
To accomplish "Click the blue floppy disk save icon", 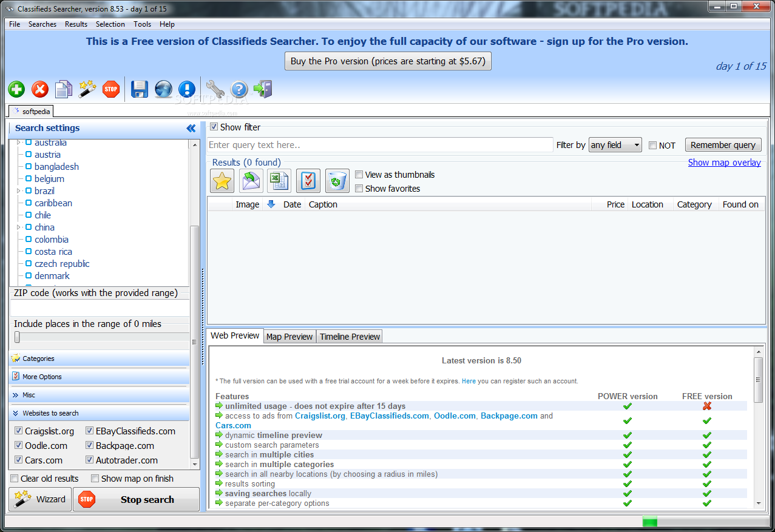I will 140,89.
